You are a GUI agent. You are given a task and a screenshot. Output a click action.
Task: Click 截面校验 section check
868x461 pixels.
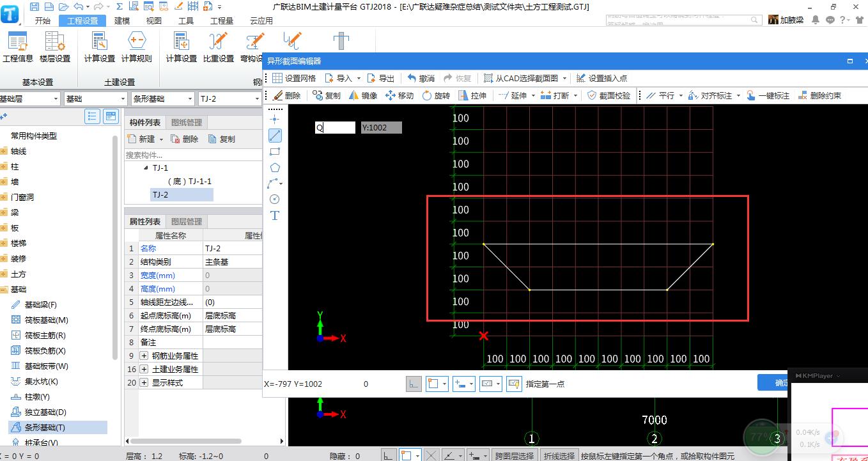(x=608, y=95)
